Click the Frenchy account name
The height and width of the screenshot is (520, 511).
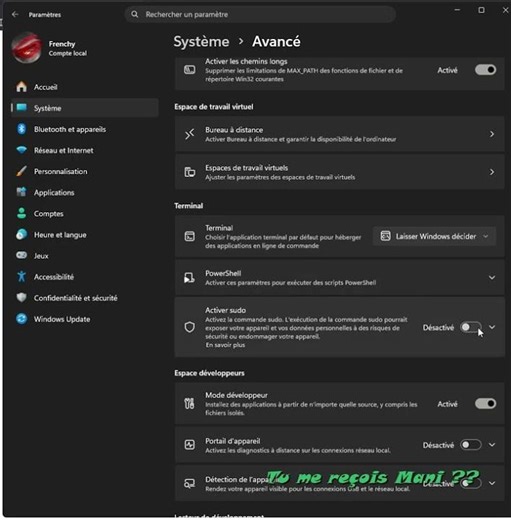click(62, 44)
